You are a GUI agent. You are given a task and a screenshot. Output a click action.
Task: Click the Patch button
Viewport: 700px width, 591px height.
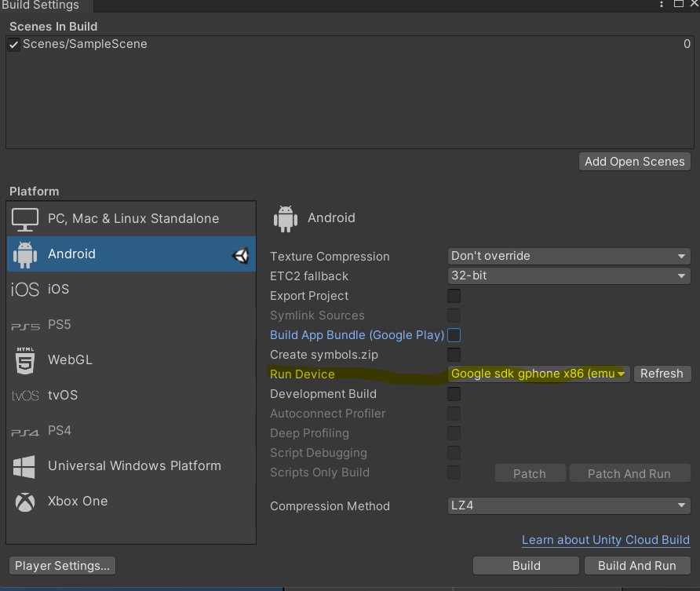click(x=530, y=473)
